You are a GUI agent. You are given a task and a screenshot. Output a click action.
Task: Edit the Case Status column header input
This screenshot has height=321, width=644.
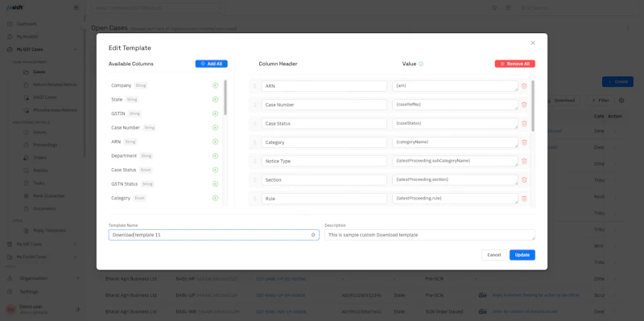coord(324,124)
